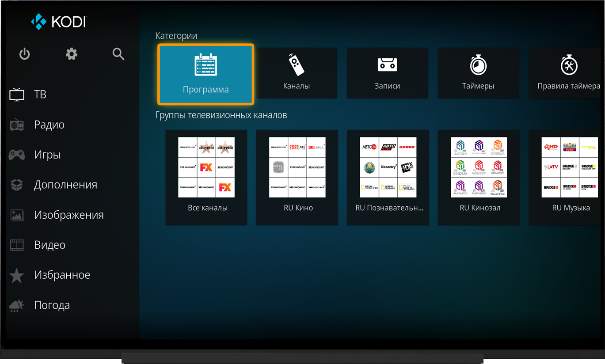
Task: Select the TV icon in sidebar
Action: [x=17, y=95]
